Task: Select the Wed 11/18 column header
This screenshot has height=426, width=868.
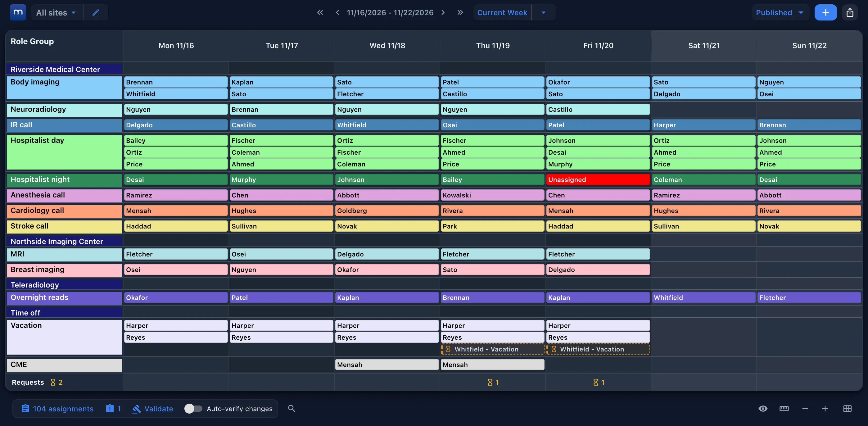Action: (x=387, y=46)
